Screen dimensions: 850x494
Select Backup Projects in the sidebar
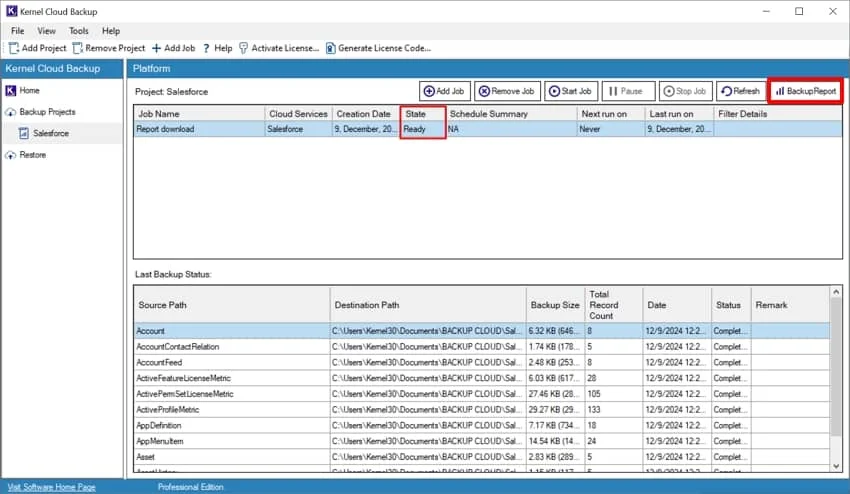click(47, 112)
